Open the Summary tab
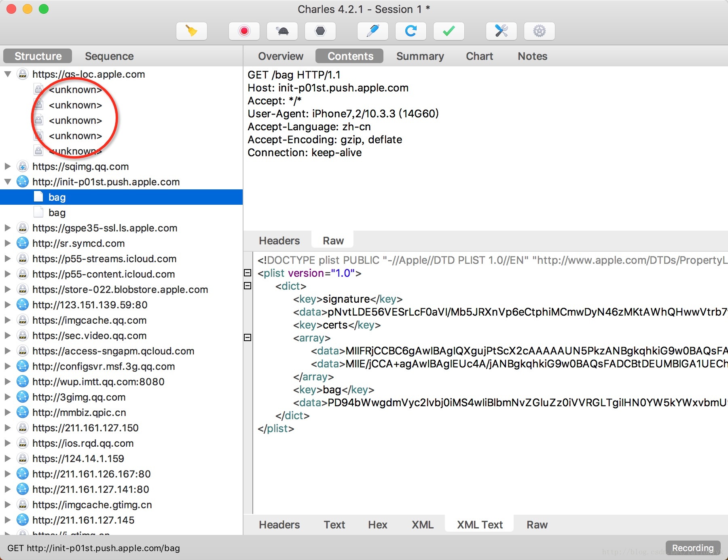Viewport: 728px width, 560px height. pyautogui.click(x=420, y=56)
